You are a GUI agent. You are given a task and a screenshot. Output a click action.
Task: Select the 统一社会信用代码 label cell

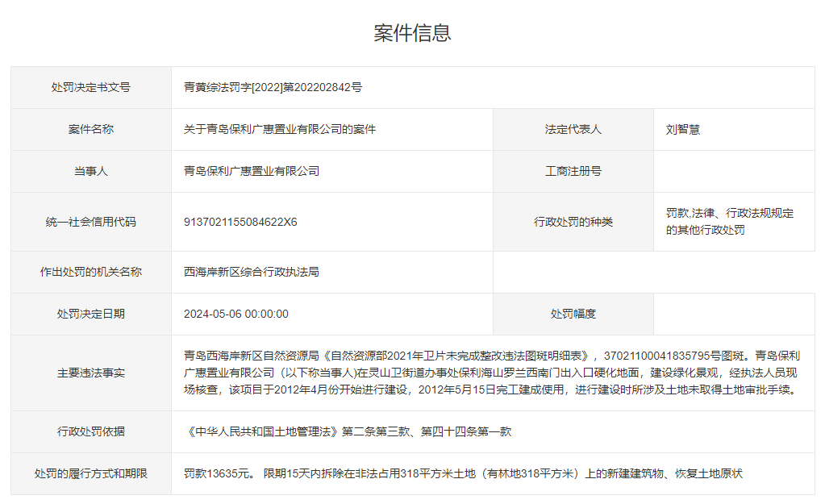point(91,222)
